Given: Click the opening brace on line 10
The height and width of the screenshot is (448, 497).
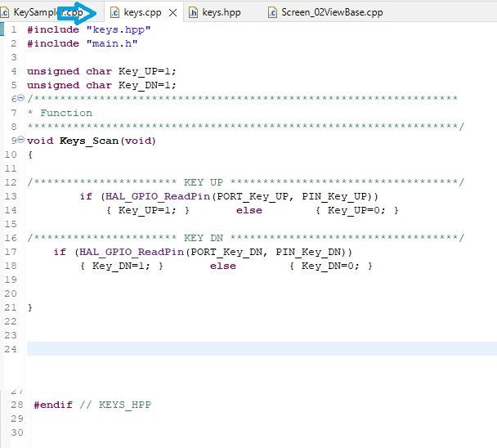Looking at the screenshot, I should (x=30, y=155).
